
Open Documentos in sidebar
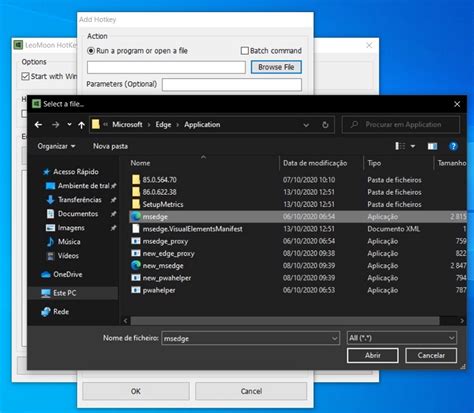click(x=78, y=214)
